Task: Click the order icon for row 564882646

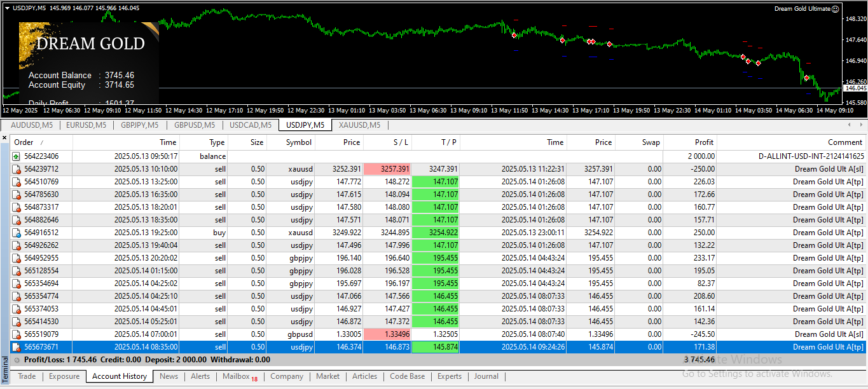Action: click(x=17, y=220)
